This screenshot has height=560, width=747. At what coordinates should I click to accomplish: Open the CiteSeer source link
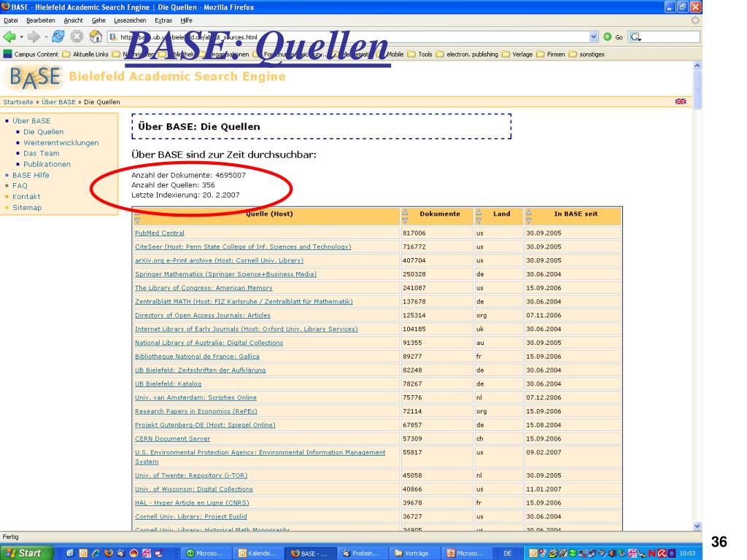click(x=243, y=246)
